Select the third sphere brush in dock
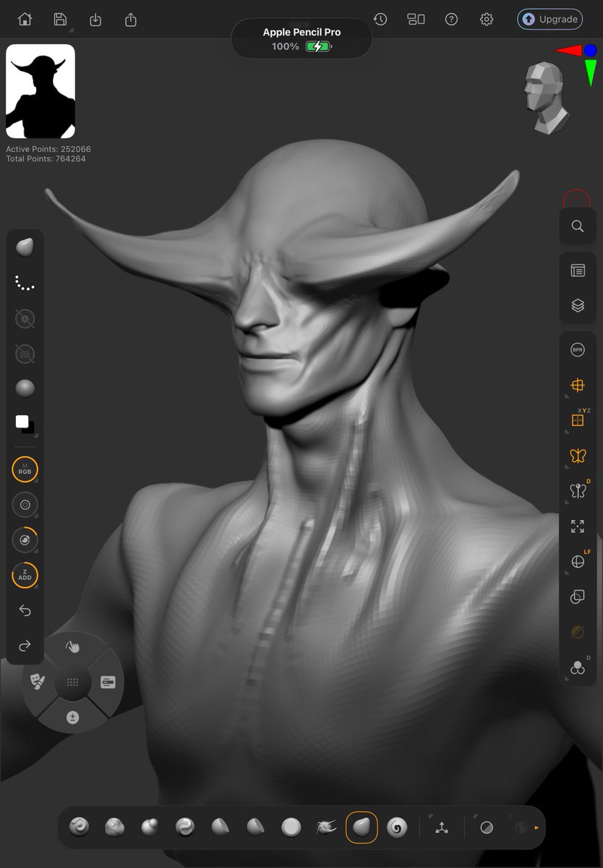 point(150,827)
